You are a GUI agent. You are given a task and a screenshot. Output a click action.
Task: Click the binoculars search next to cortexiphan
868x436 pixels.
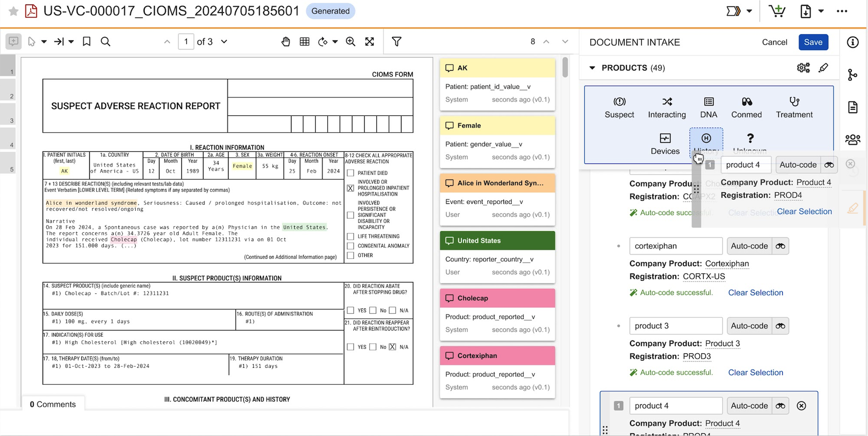click(x=780, y=246)
